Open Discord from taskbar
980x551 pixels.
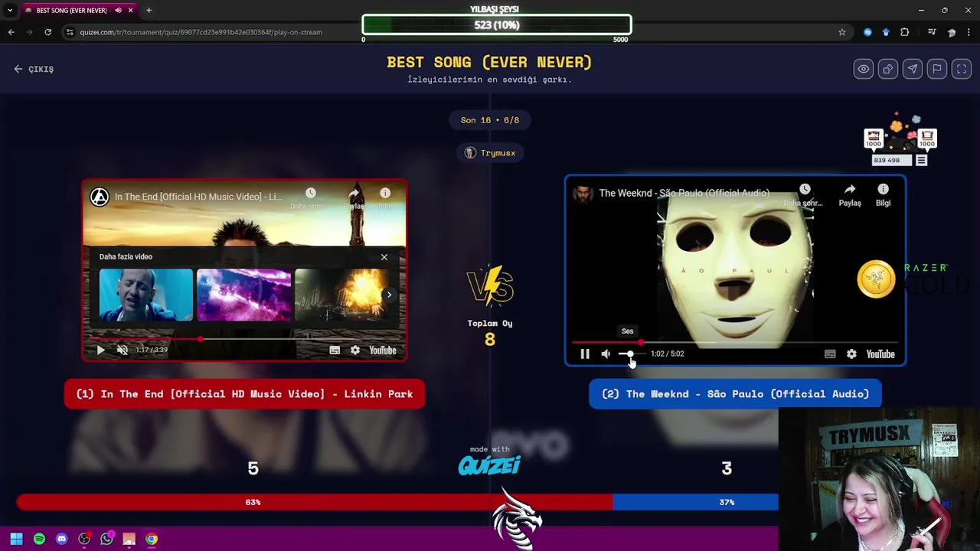tap(62, 539)
